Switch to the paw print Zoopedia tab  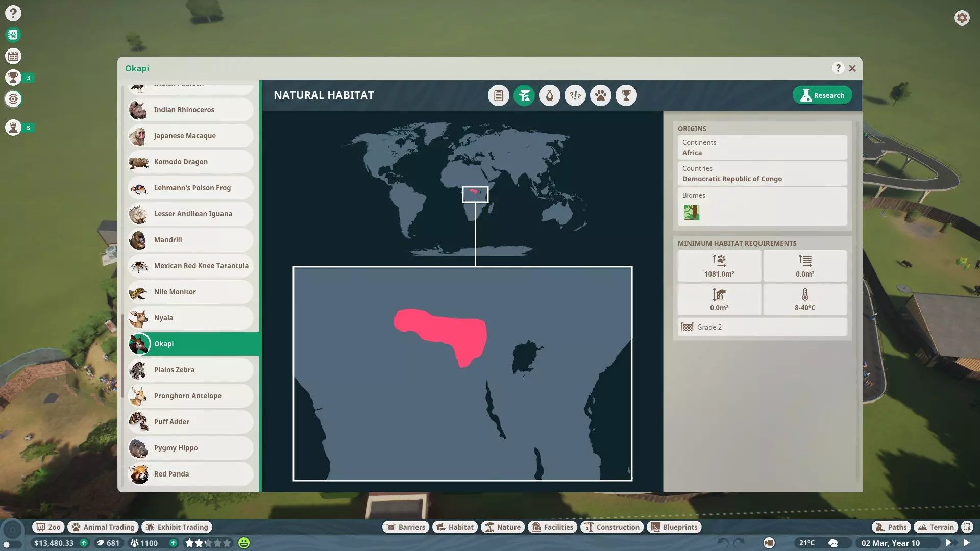click(600, 95)
